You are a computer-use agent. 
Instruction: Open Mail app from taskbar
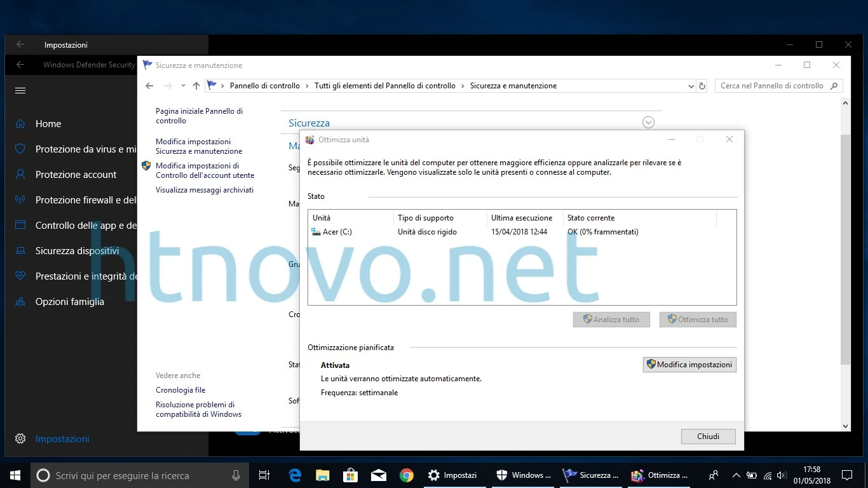click(x=379, y=475)
